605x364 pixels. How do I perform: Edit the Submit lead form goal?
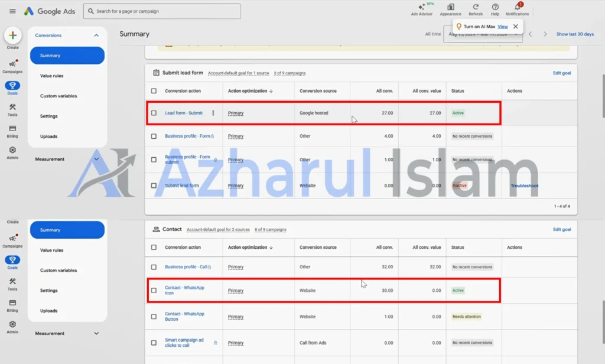click(562, 73)
